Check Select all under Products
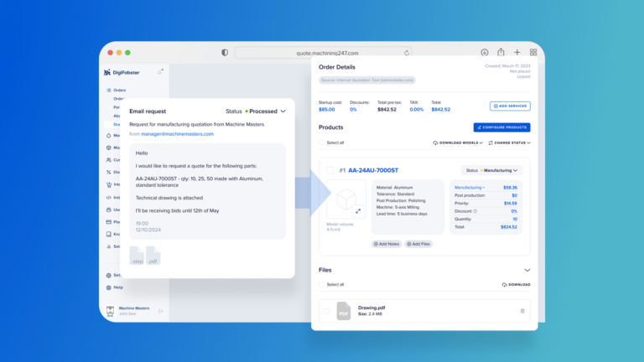The image size is (644, 362). pyautogui.click(x=323, y=142)
